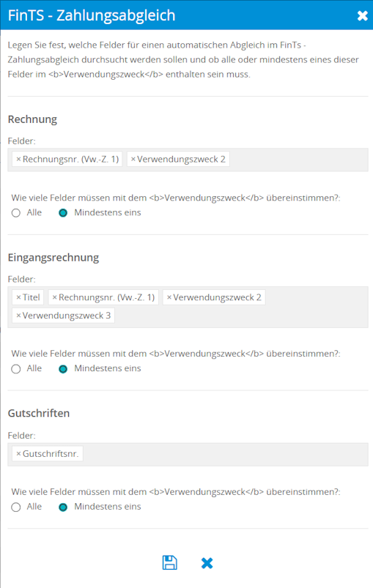The image size is (373, 588).
Task: Remove Rechnungsnr. tag under Eingangsrechnung
Action: click(x=54, y=297)
